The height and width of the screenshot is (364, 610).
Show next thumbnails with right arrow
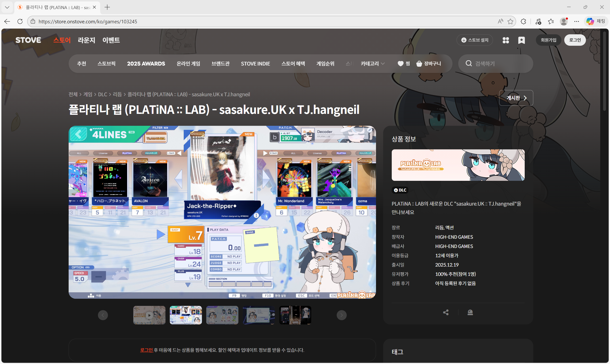point(341,315)
